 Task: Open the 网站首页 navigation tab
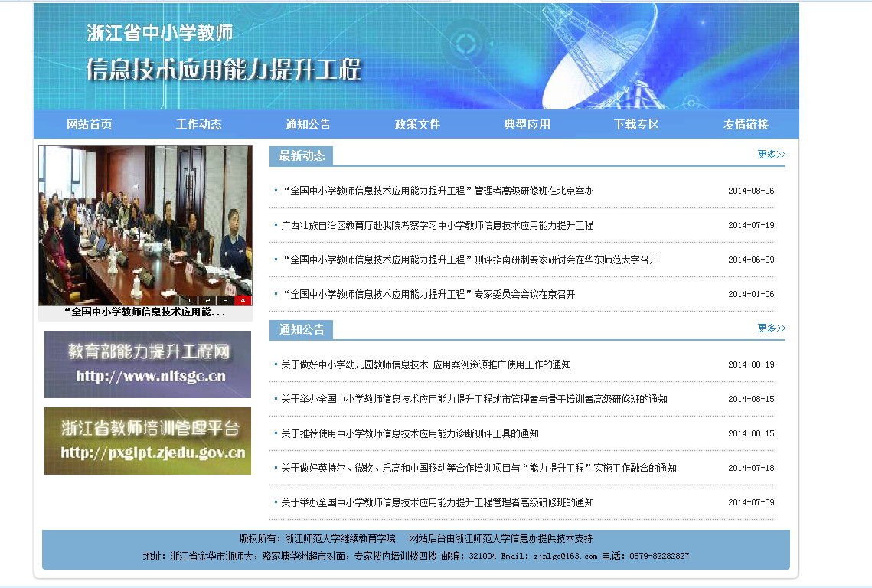90,124
